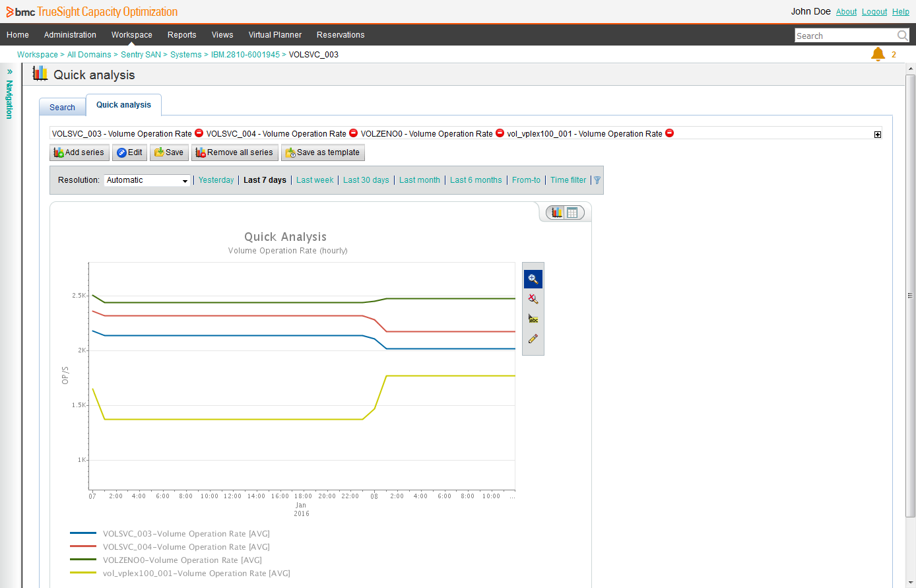Click the alert count number 2
The height and width of the screenshot is (588, 916).
click(894, 55)
